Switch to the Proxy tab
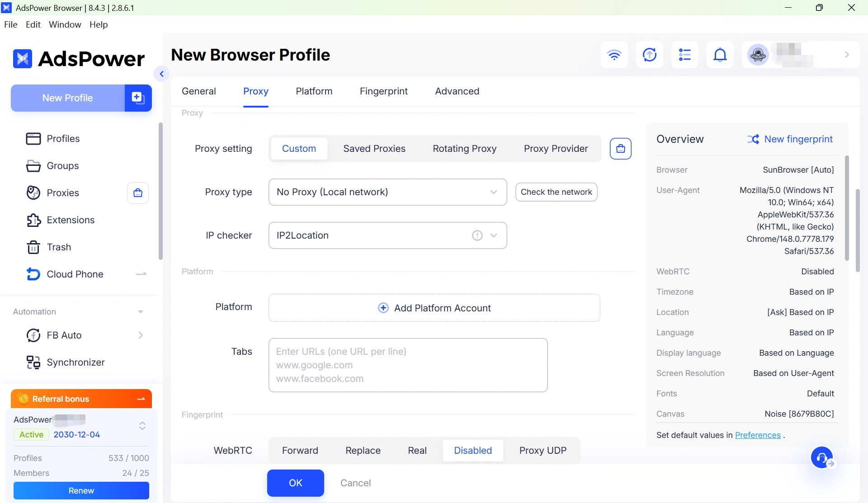The width and height of the screenshot is (868, 503). pyautogui.click(x=255, y=91)
